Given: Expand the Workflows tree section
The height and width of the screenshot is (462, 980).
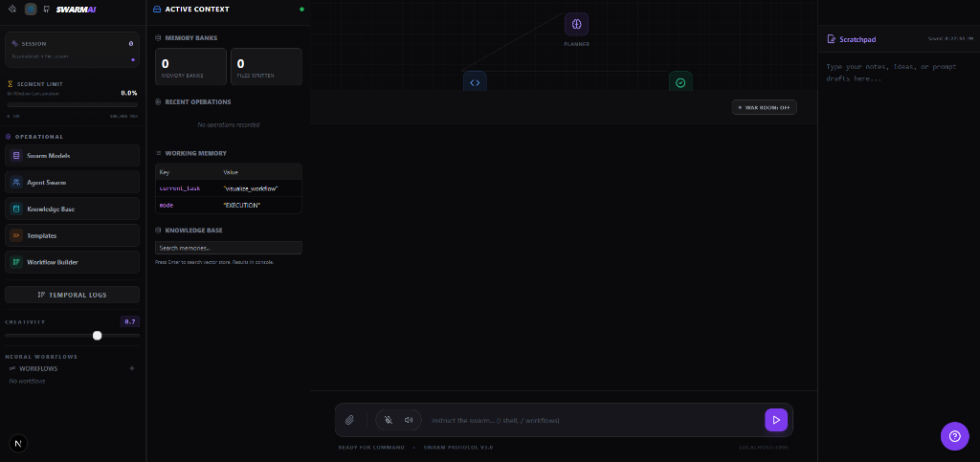Looking at the screenshot, I should pyautogui.click(x=38, y=368).
